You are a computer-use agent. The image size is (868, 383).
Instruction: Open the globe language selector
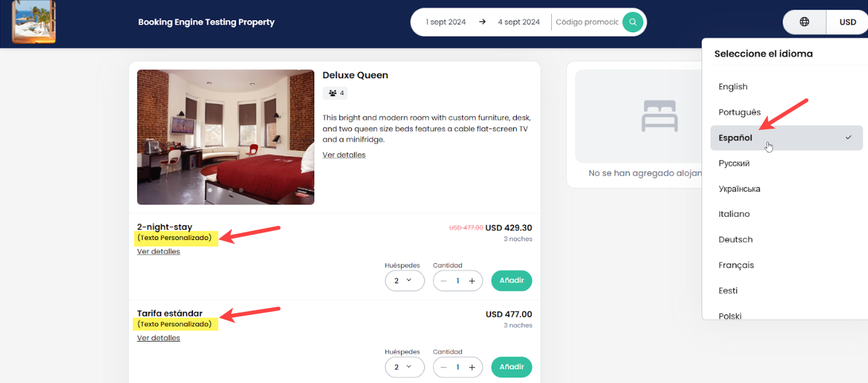click(x=805, y=22)
